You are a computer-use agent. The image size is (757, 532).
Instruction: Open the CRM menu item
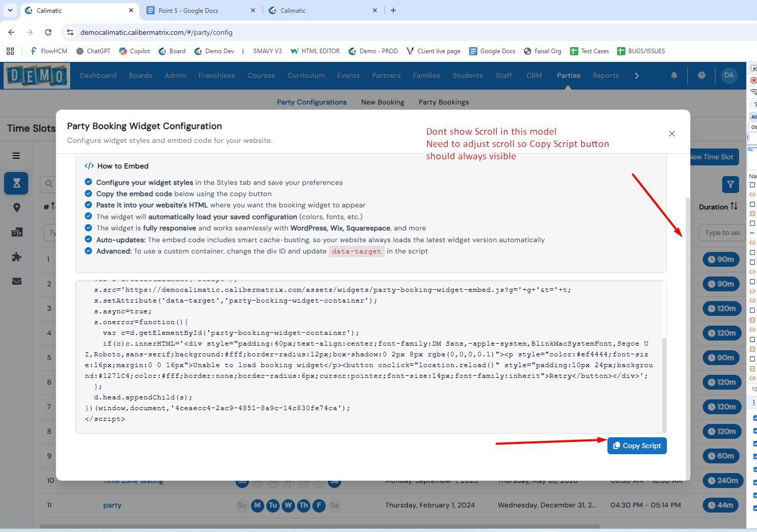click(534, 75)
